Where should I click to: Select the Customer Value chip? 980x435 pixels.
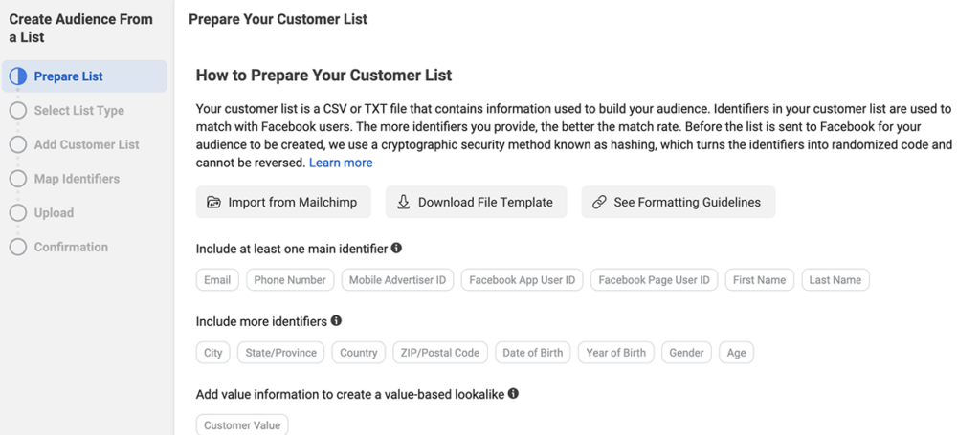(242, 425)
